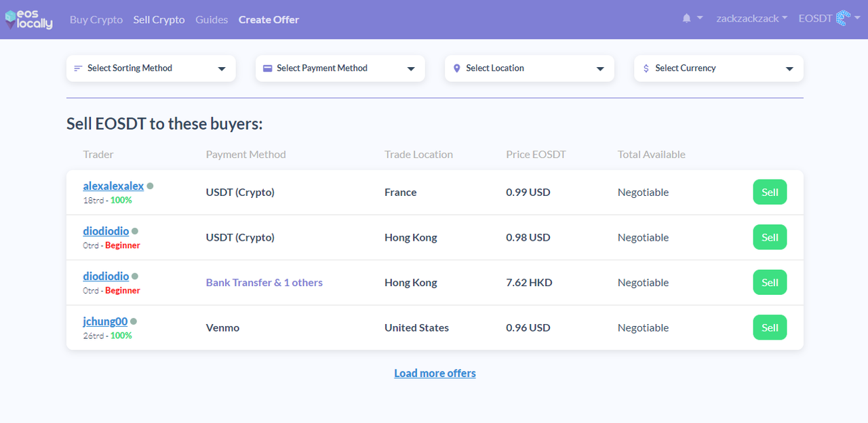Open the notifications bell
The width and height of the screenshot is (868, 423).
click(687, 19)
